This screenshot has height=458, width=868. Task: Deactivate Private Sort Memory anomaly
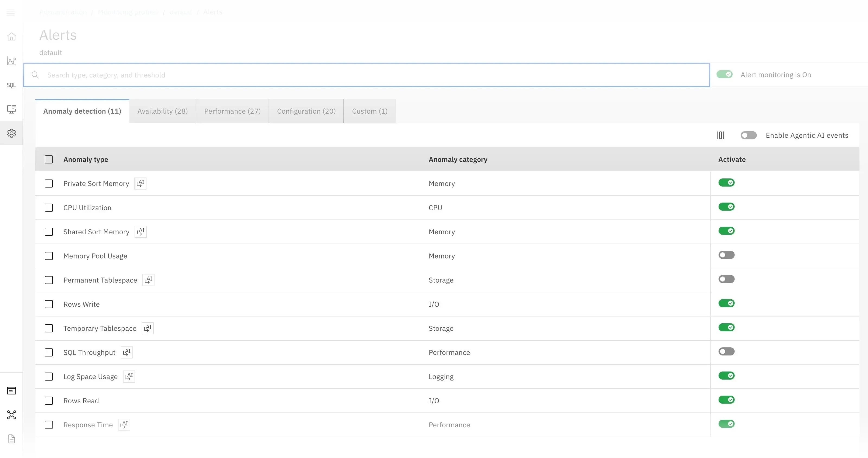[726, 182]
